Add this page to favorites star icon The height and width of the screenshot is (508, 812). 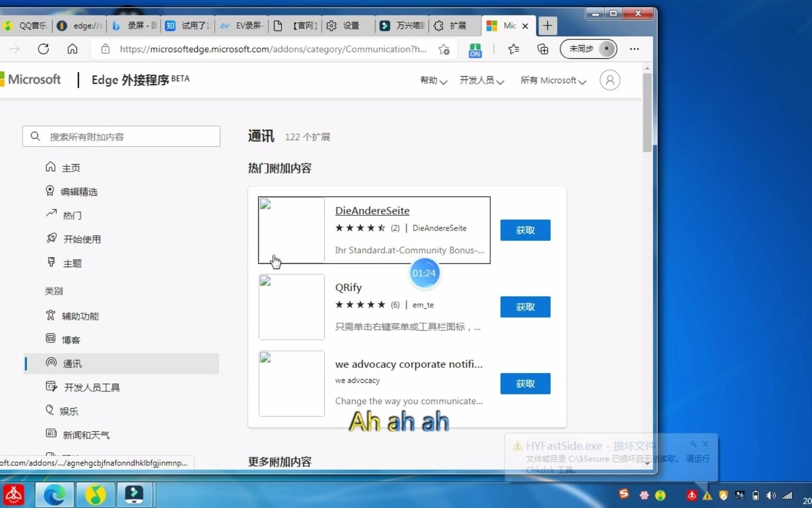[x=444, y=49]
